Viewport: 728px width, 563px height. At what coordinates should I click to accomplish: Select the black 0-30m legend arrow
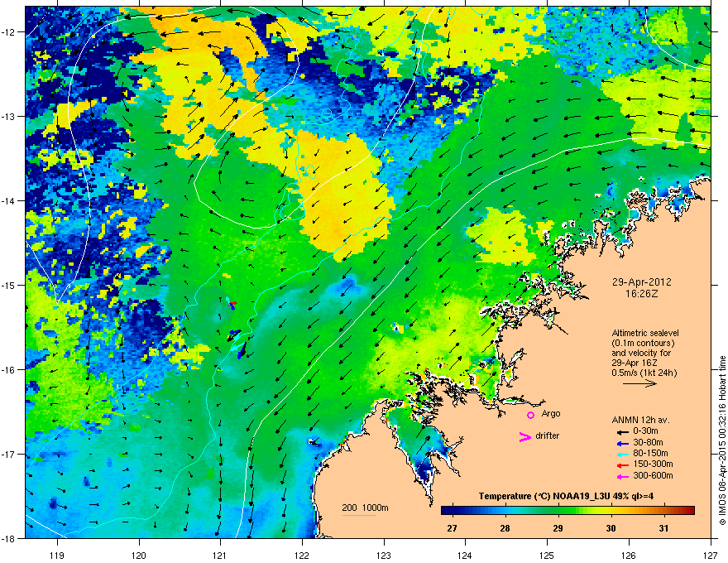pos(622,431)
